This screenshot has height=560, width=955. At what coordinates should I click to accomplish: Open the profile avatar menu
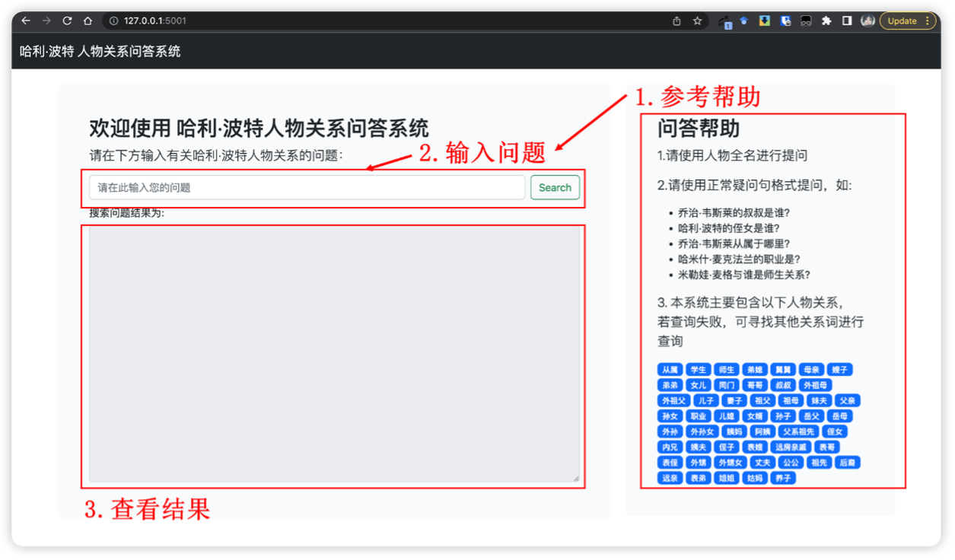click(867, 21)
